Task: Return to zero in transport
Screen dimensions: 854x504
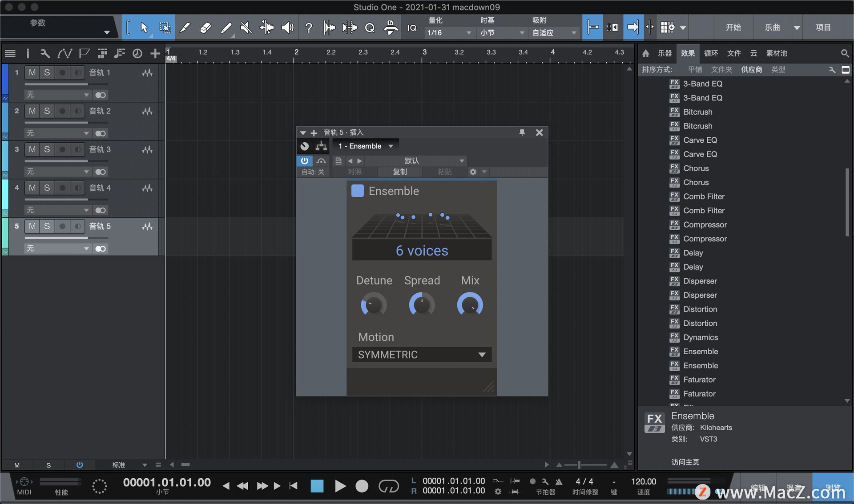Action: [x=293, y=486]
